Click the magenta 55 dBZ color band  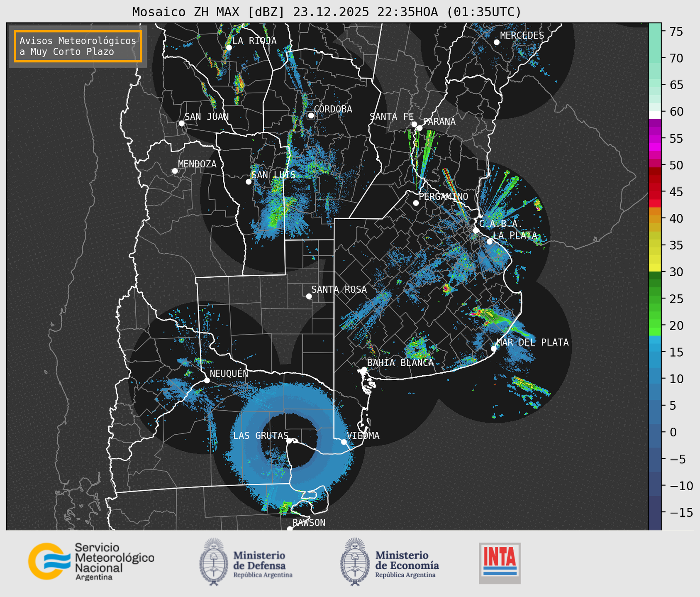(654, 138)
